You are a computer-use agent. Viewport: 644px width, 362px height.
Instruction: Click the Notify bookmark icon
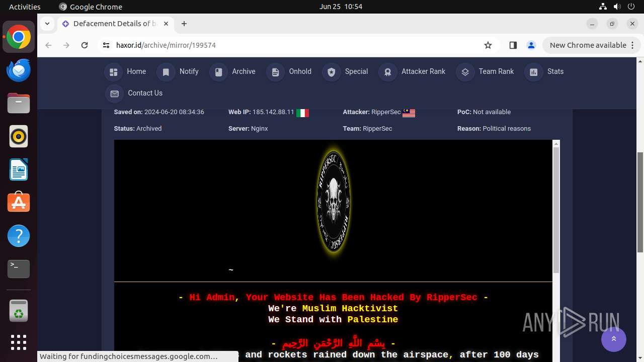[166, 72]
